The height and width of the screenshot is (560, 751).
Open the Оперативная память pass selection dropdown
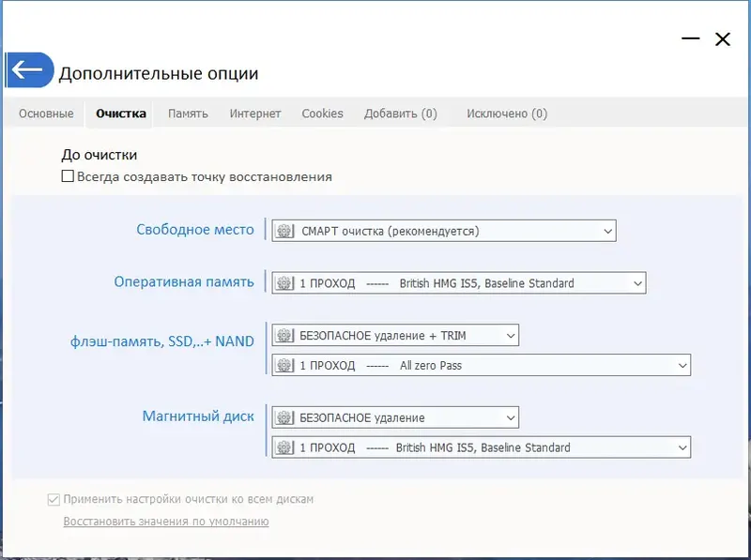pyautogui.click(x=636, y=282)
